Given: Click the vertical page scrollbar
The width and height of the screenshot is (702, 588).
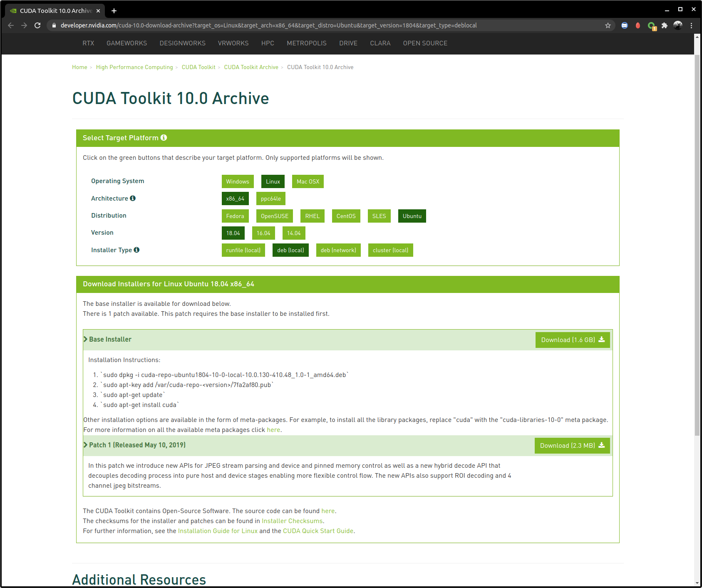Looking at the screenshot, I should click(697, 246).
